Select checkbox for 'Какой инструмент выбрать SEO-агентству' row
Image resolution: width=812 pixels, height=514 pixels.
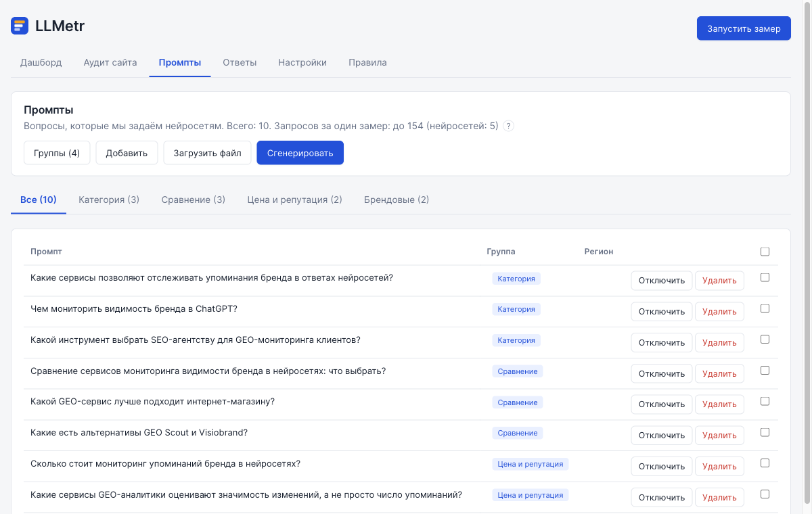[765, 340]
